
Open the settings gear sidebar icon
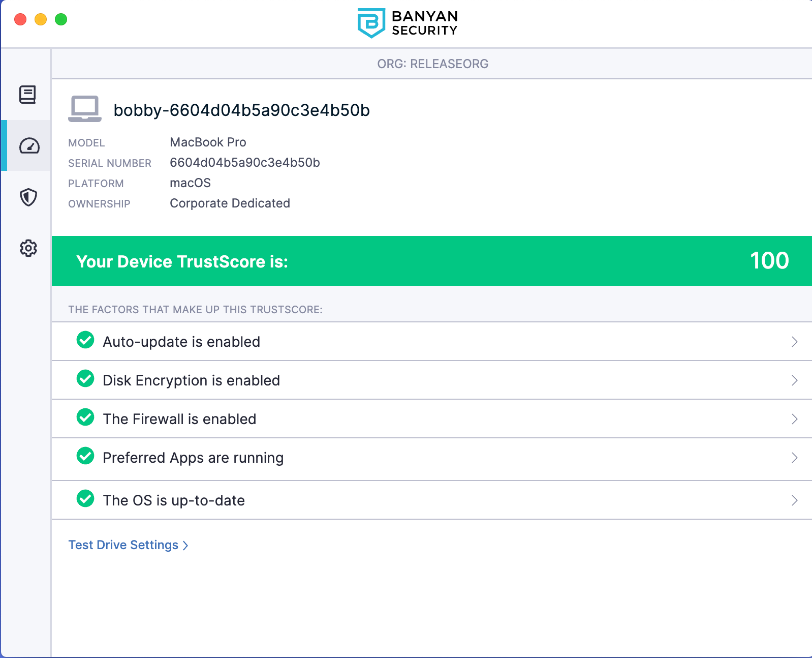pyautogui.click(x=28, y=248)
